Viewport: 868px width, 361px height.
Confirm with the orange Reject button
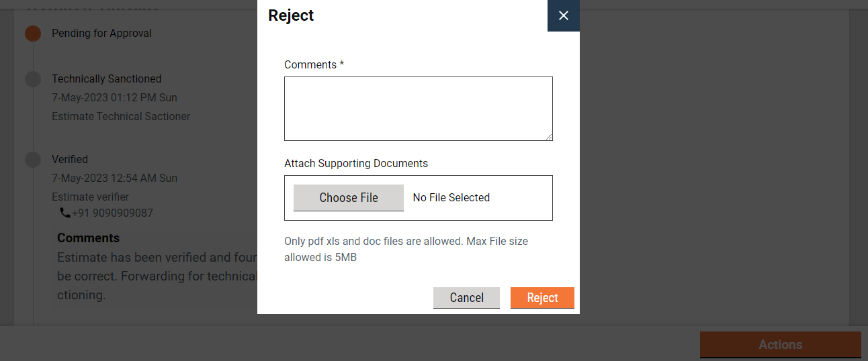[x=542, y=298]
